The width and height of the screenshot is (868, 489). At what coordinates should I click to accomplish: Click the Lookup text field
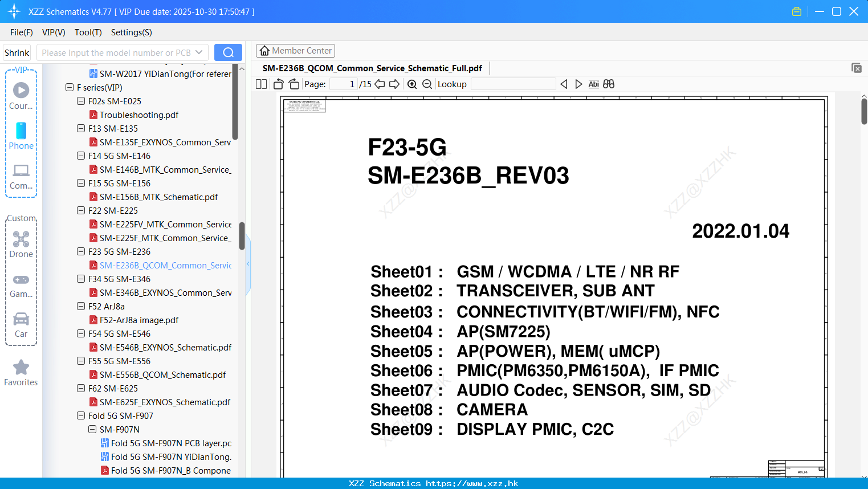click(513, 84)
